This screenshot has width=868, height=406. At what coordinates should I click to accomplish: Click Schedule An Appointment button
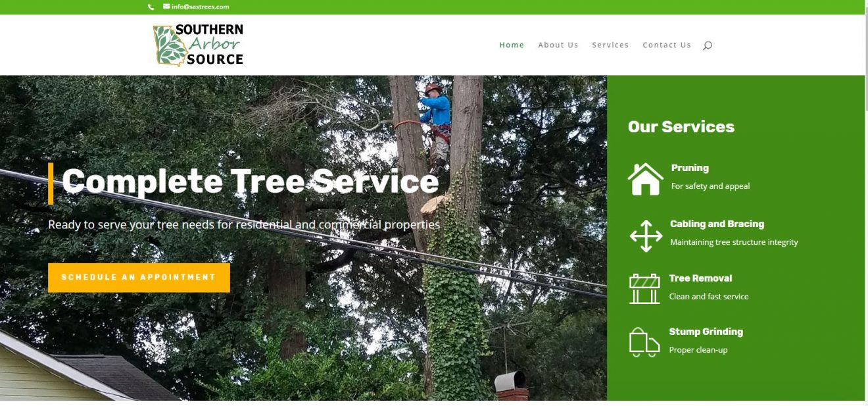(x=139, y=278)
